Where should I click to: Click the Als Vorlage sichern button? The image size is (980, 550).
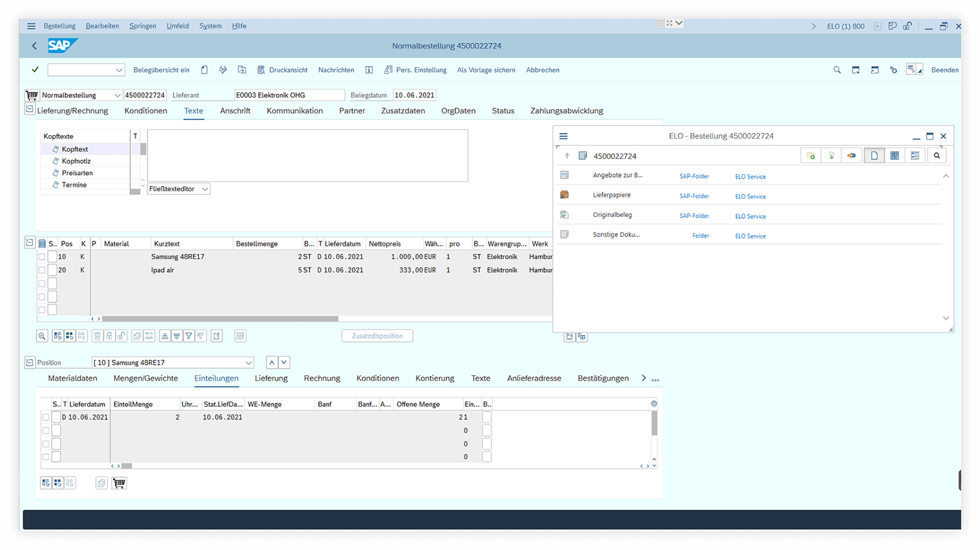click(486, 70)
